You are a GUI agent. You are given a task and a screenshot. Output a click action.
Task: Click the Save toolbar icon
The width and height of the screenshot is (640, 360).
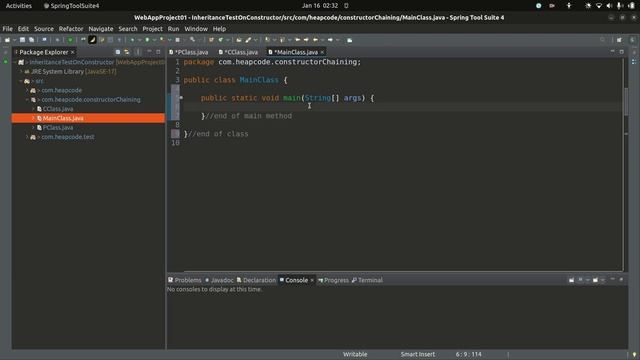22,40
